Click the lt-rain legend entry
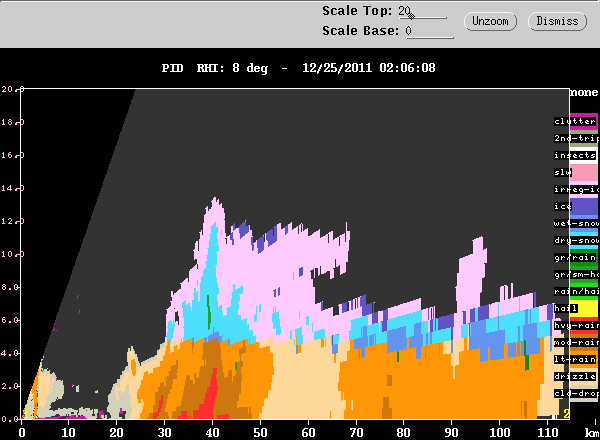This screenshot has height=440, width=600. pos(574,359)
